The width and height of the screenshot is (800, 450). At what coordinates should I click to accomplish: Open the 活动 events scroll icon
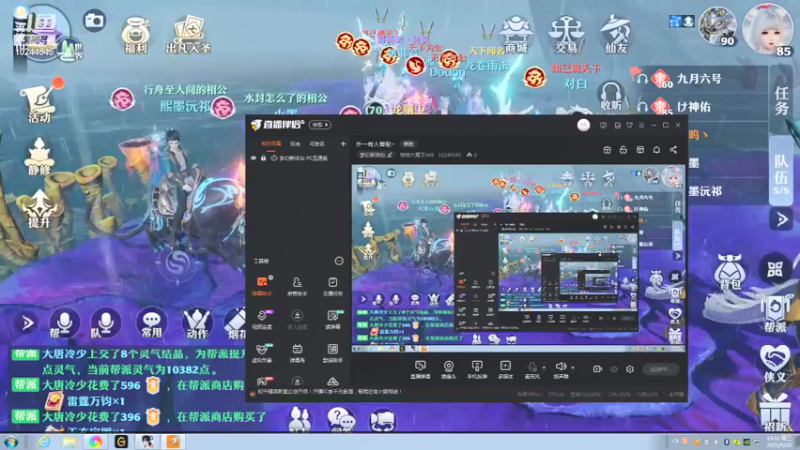[x=39, y=102]
